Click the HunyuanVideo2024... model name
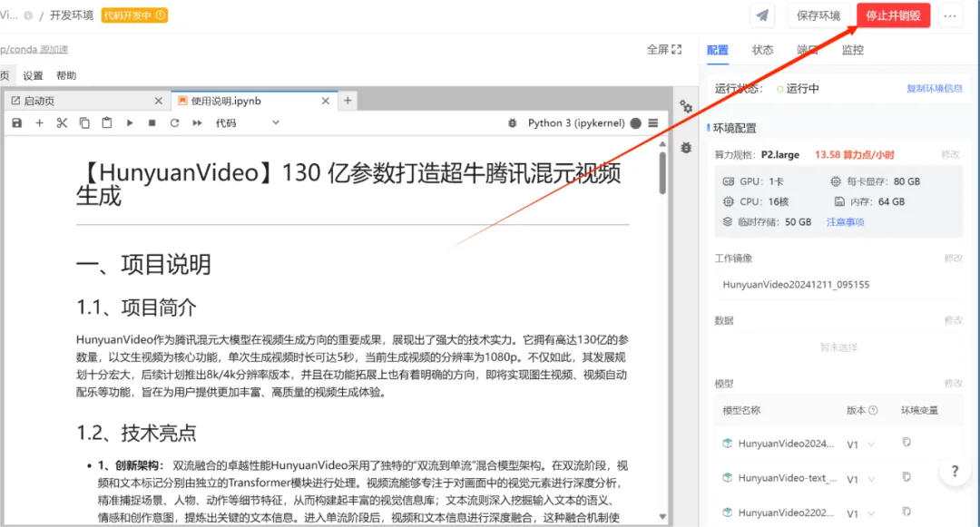 [786, 444]
